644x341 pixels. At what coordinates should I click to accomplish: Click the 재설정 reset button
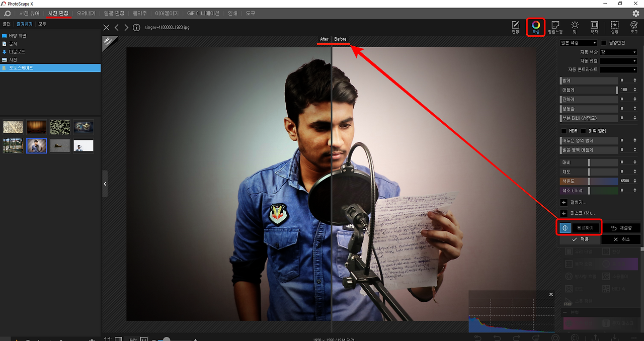click(621, 228)
